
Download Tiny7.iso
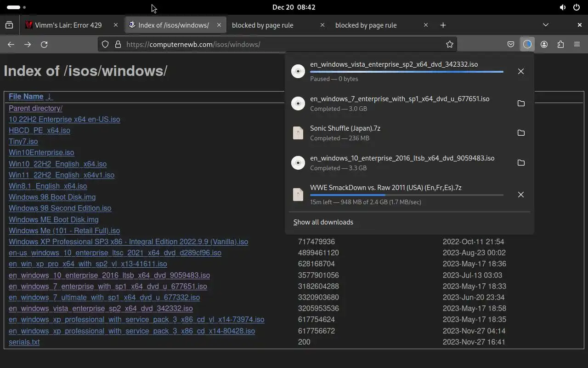coord(23,141)
